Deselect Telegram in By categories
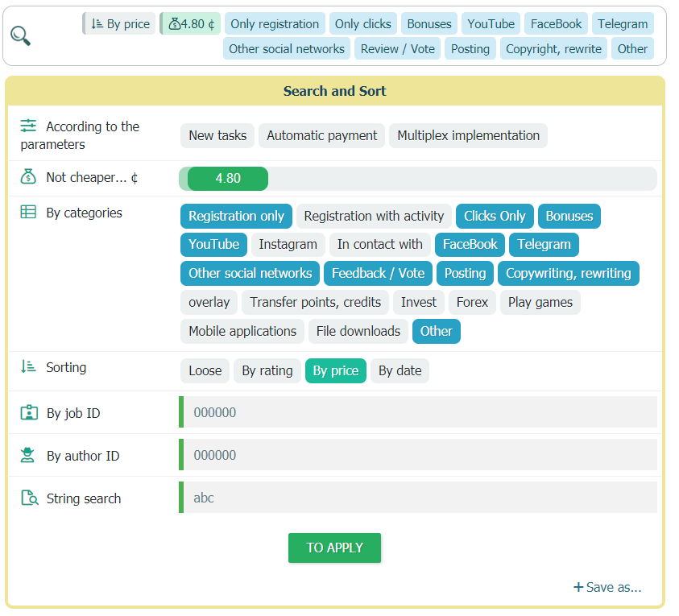This screenshot has height=616, width=679. (544, 245)
